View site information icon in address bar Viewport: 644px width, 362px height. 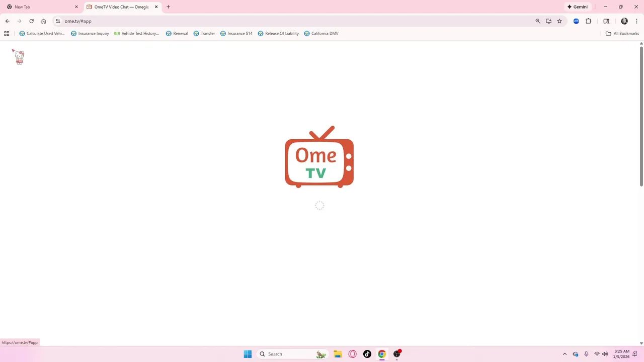58,21
